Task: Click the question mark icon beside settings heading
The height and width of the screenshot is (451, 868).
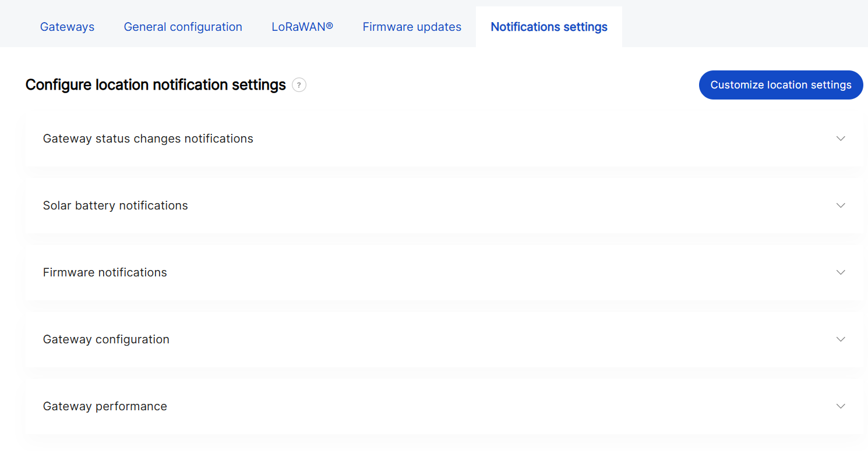Action: point(299,85)
